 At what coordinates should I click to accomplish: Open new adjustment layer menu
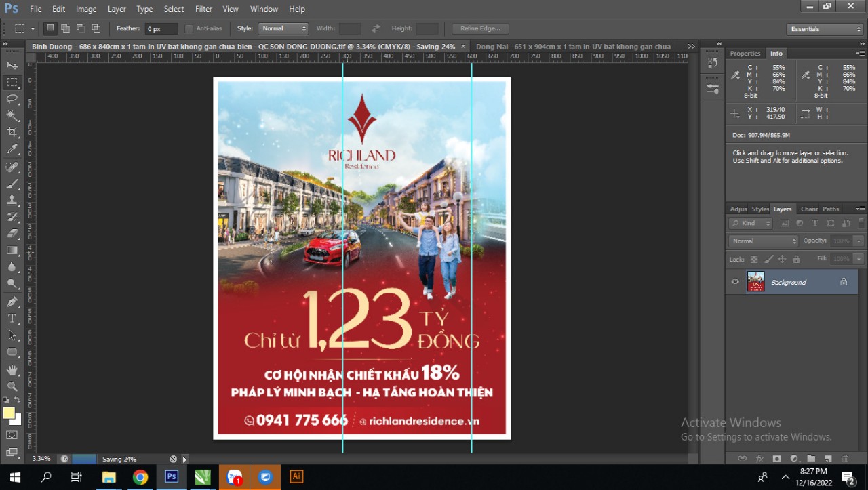tap(794, 459)
